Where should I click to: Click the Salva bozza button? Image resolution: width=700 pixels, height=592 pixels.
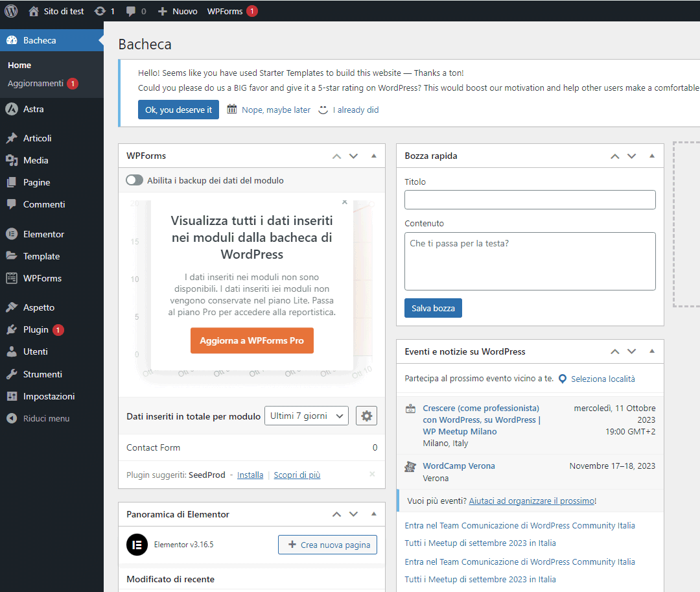(433, 308)
